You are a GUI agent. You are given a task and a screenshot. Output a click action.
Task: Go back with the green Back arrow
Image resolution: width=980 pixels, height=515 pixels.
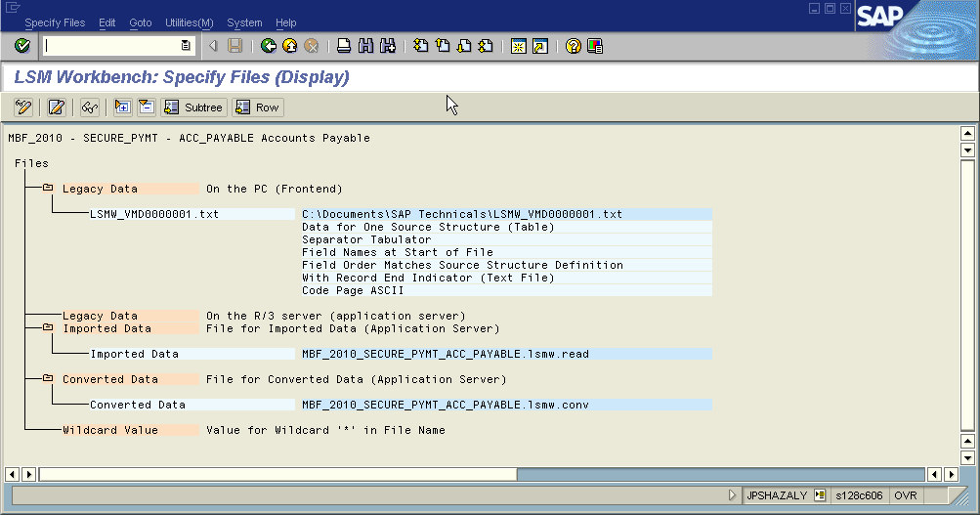[269, 46]
